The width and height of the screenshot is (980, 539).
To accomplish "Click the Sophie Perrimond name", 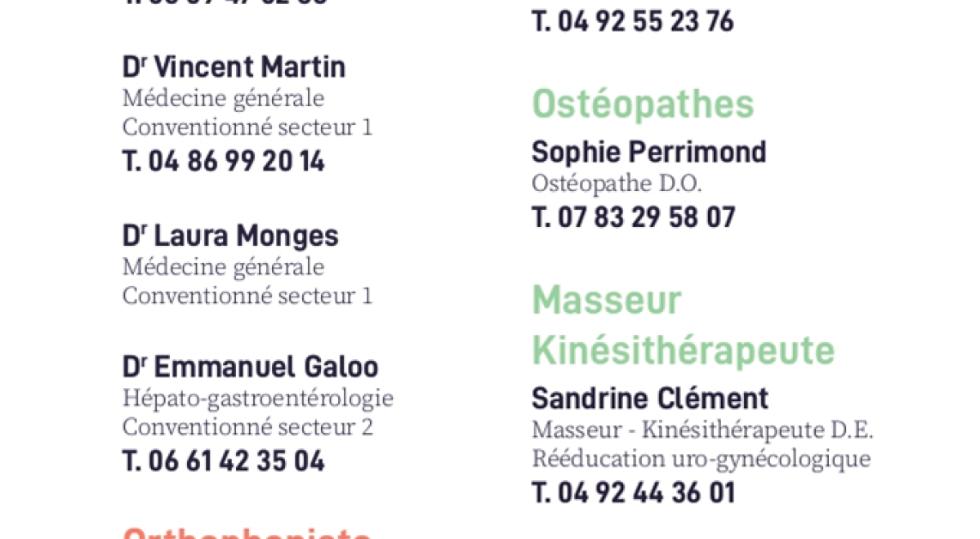I will pyautogui.click(x=648, y=152).
